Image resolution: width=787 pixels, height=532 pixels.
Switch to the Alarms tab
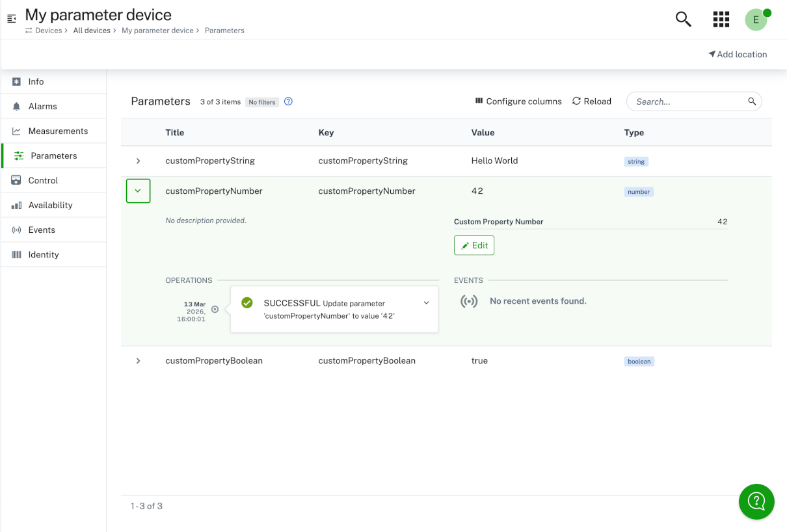[x=42, y=107]
